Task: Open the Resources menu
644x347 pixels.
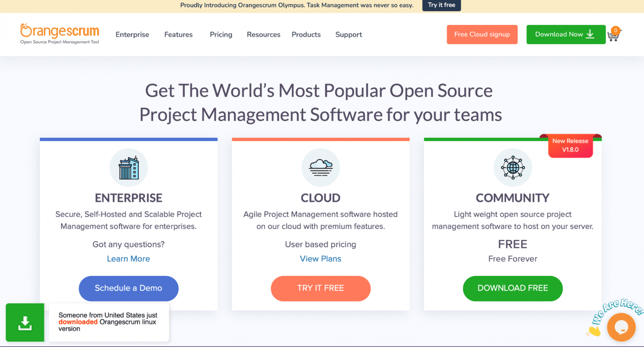Action: pos(263,34)
